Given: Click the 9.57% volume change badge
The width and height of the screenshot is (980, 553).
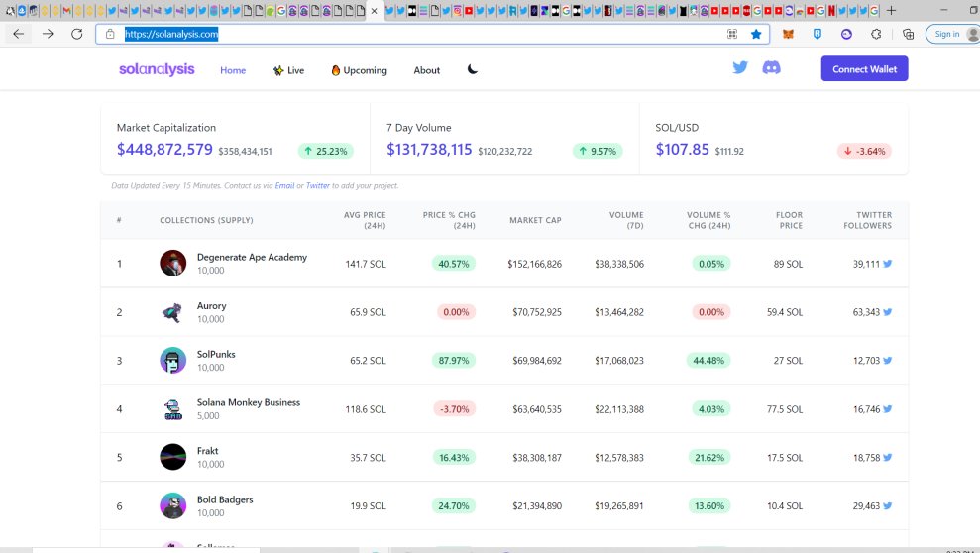Looking at the screenshot, I should [x=598, y=151].
